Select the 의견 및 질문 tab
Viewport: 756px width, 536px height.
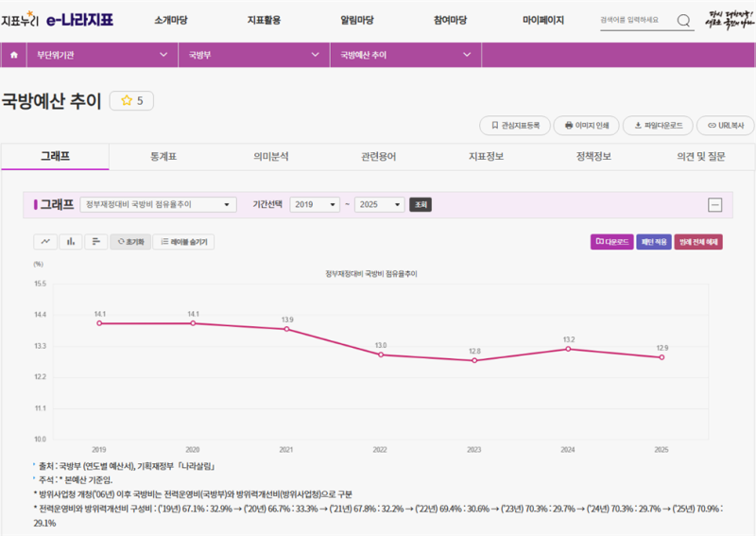point(701,156)
